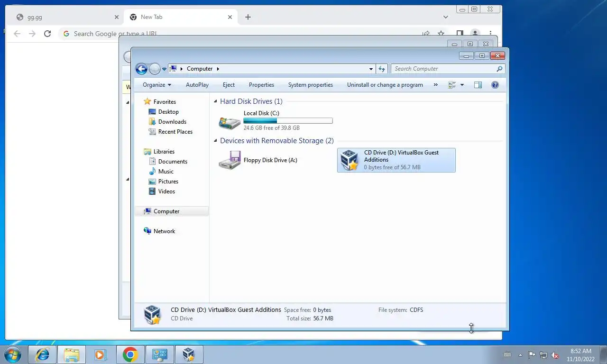This screenshot has width=607, height=364.
Task: Open Chrome tab search chevron
Action: [x=445, y=17]
